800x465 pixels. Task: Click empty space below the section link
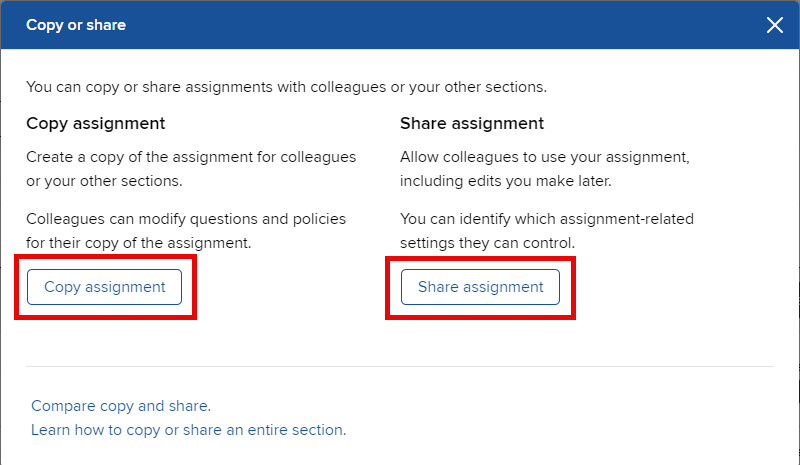tap(550, 450)
